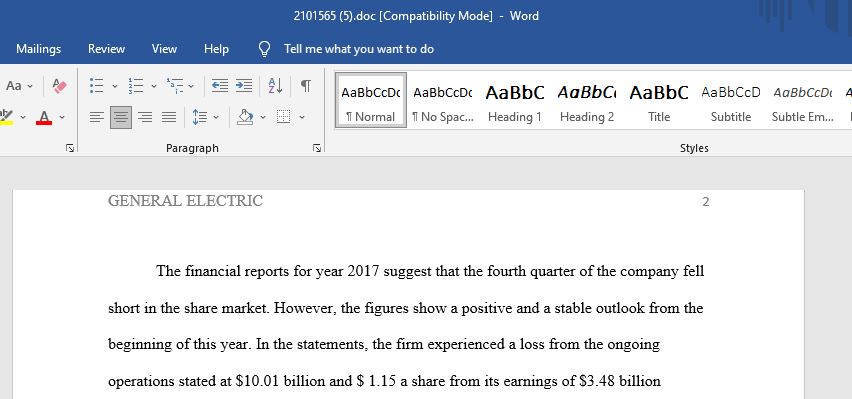Apply the Normal style
Image resolution: width=852 pixels, height=399 pixels.
(x=371, y=101)
